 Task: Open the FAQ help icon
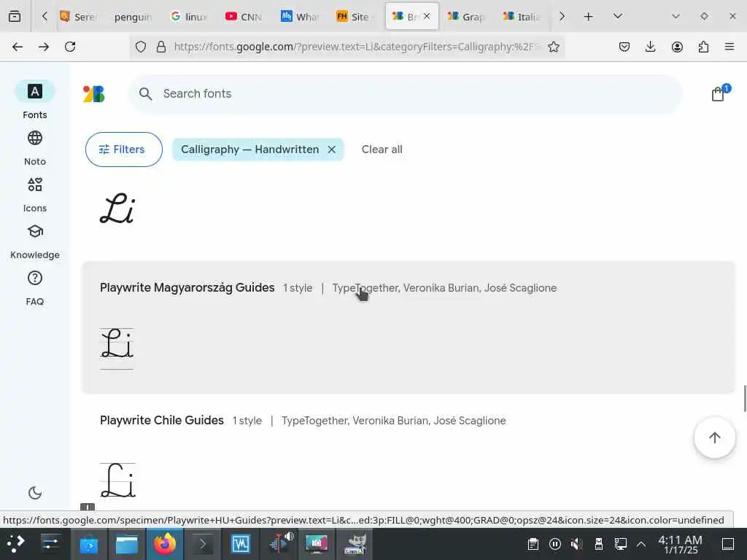coord(35,278)
